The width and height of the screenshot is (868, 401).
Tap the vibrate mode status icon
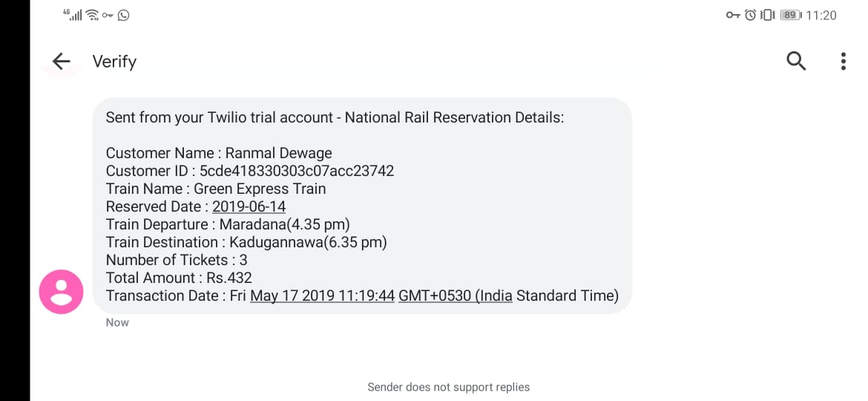click(768, 15)
